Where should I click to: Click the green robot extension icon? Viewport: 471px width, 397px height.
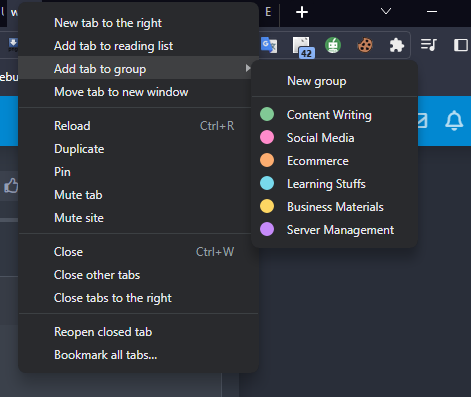[333, 45]
